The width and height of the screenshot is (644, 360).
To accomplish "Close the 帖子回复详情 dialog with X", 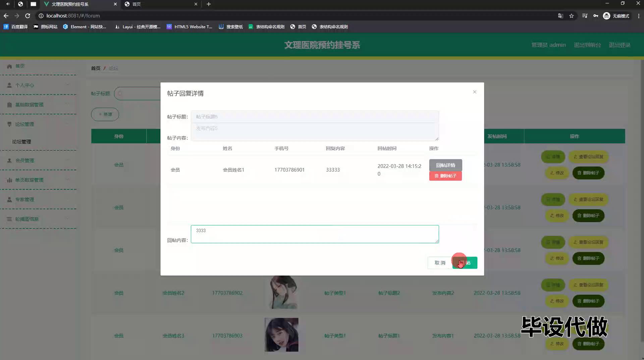I will point(474,92).
